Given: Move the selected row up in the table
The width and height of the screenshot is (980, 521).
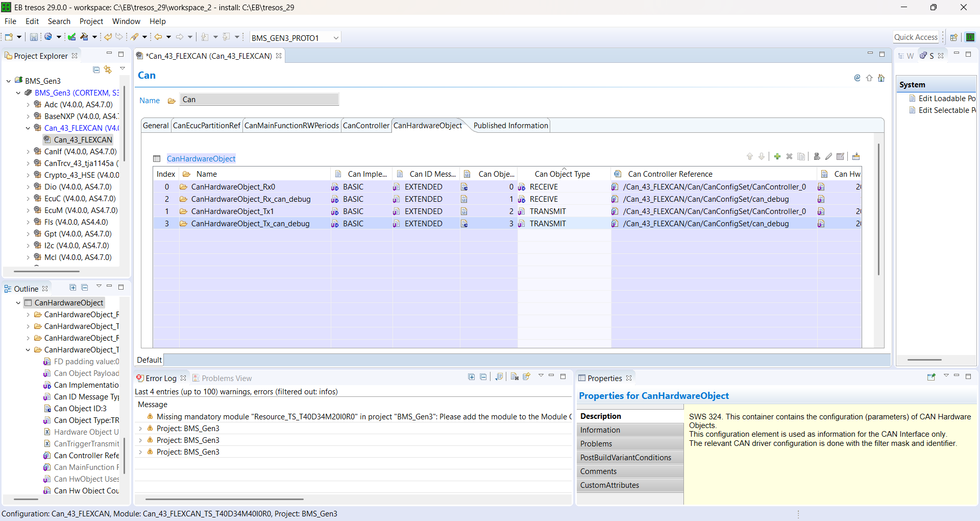Looking at the screenshot, I should point(749,156).
